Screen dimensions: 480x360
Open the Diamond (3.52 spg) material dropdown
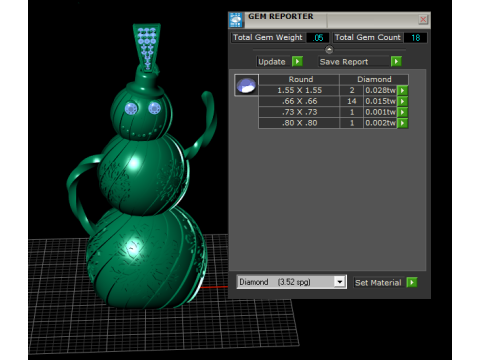[339, 282]
